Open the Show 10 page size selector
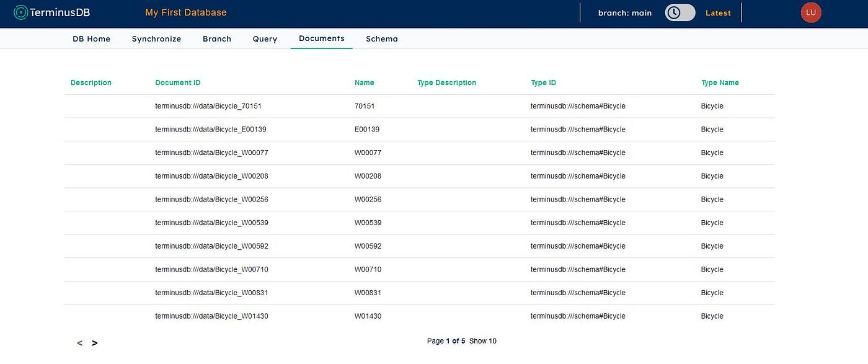The image size is (868, 364). tap(483, 340)
